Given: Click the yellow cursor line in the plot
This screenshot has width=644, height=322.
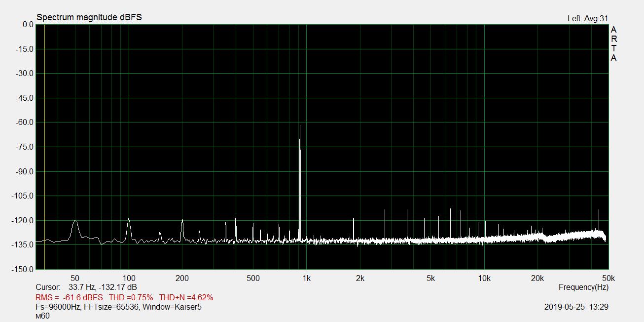Looking at the screenshot, I should 44,147.
